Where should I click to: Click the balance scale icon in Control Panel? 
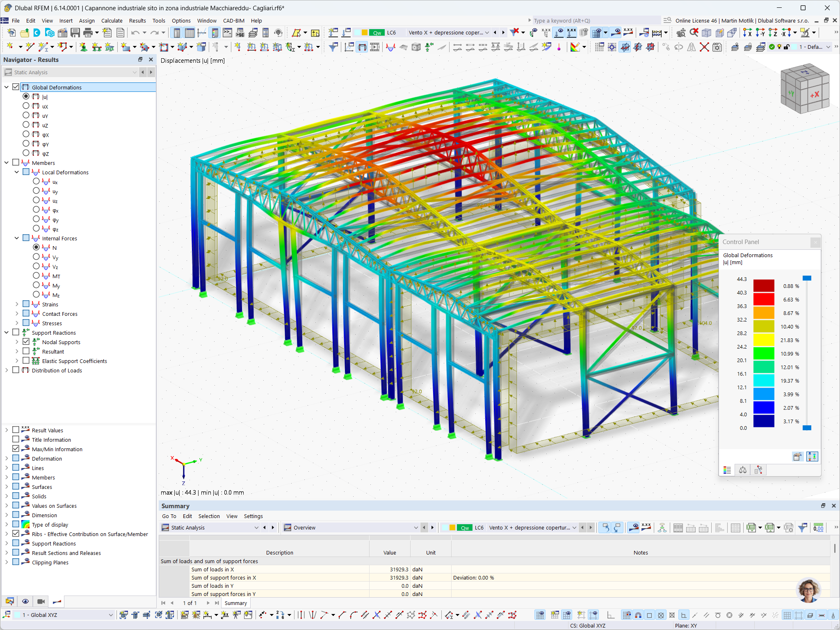(x=743, y=470)
